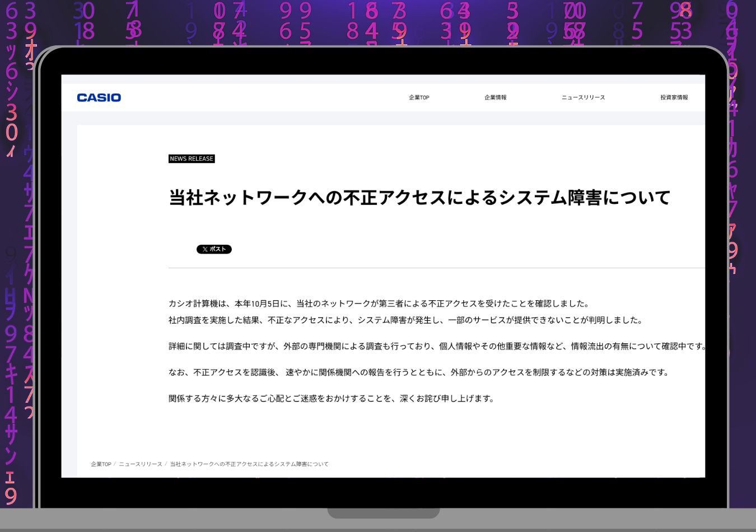Viewport: 756px width, 532px height.
Task: Click the article headline 当社ネットワークへの不正アクセス
Action: (419, 198)
